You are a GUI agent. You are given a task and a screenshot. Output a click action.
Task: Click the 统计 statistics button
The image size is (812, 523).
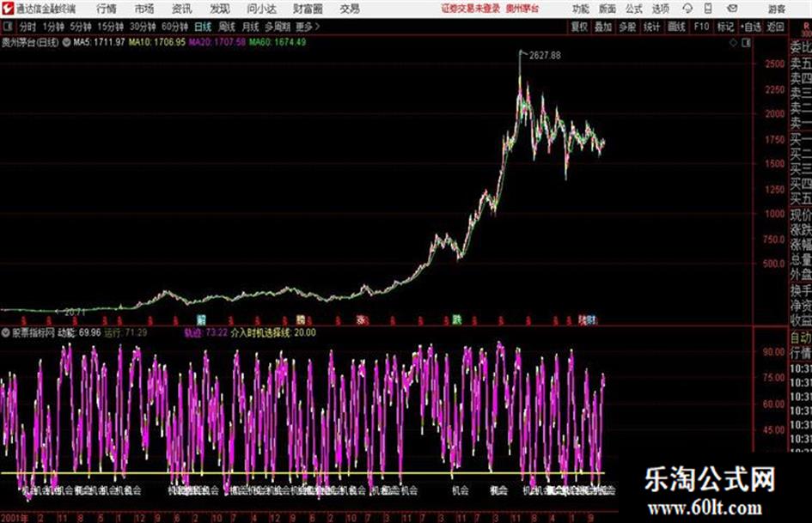tap(652, 27)
